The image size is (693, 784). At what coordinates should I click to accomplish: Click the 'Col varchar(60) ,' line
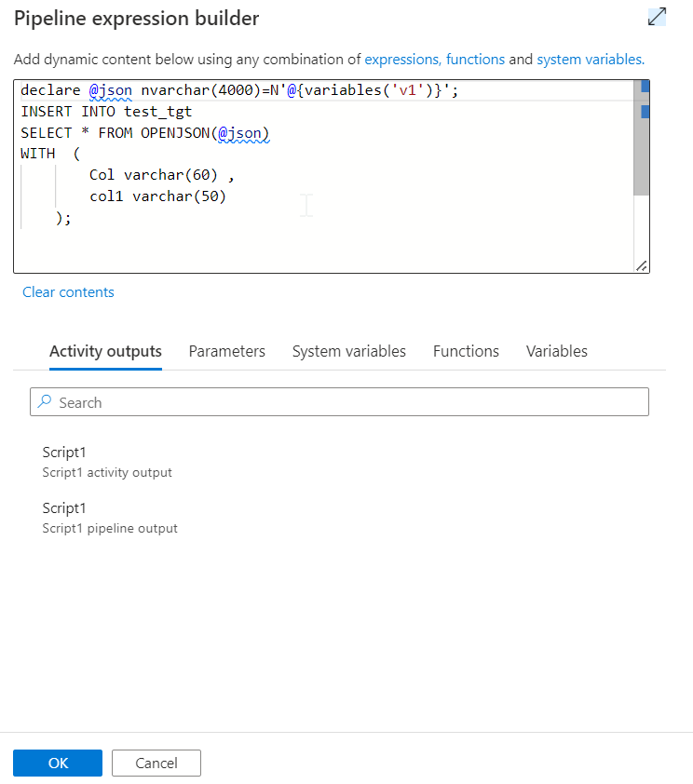tap(161, 175)
